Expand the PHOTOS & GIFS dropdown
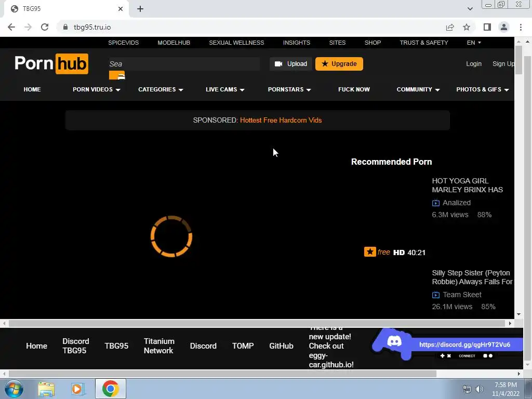The image size is (532, 399). tap(482, 89)
